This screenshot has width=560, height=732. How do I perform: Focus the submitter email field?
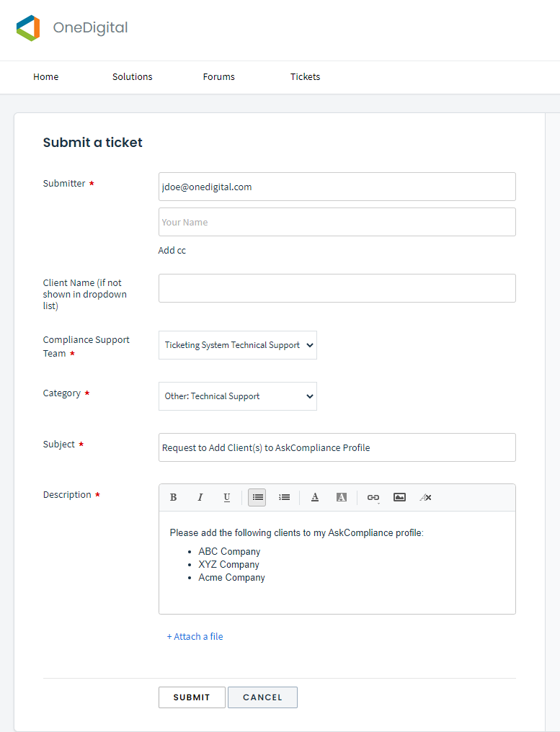337,187
